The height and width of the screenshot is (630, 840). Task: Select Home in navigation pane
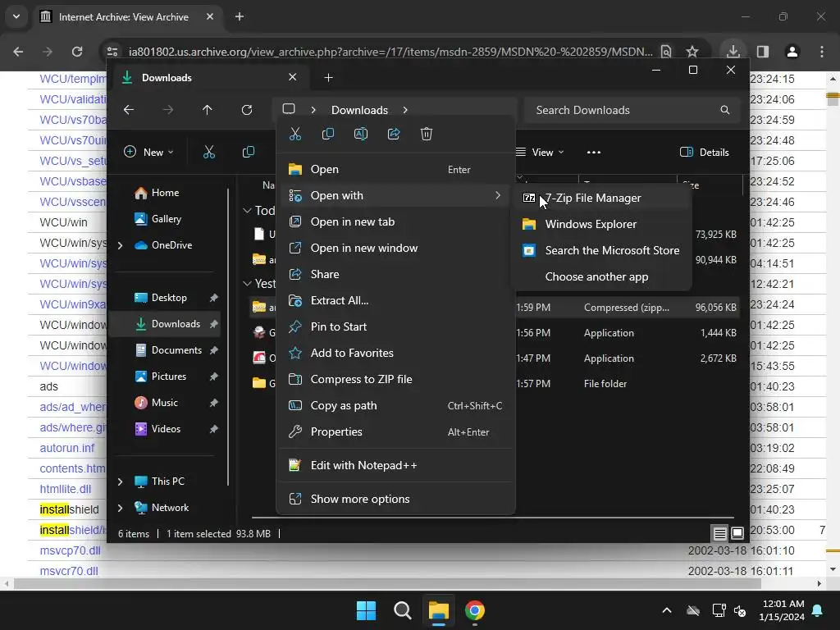click(165, 193)
